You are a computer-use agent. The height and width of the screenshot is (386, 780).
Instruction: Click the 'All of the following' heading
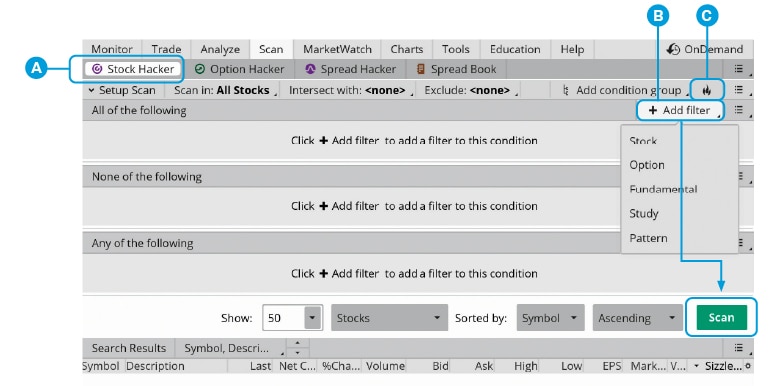[139, 110]
